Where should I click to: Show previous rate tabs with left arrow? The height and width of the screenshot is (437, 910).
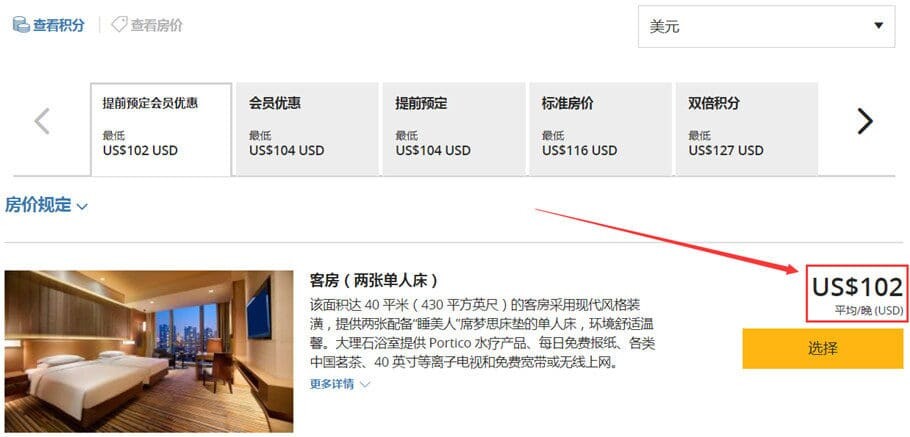pyautogui.click(x=42, y=121)
